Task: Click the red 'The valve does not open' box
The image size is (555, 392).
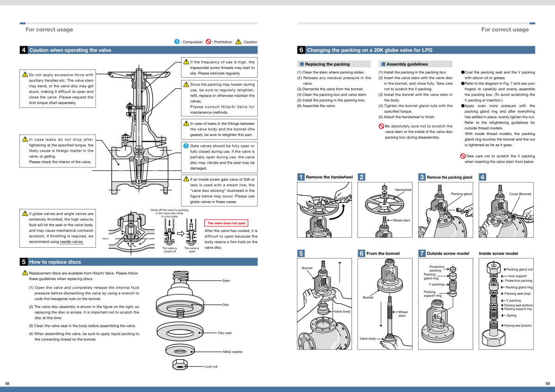Action: pyautogui.click(x=226, y=223)
